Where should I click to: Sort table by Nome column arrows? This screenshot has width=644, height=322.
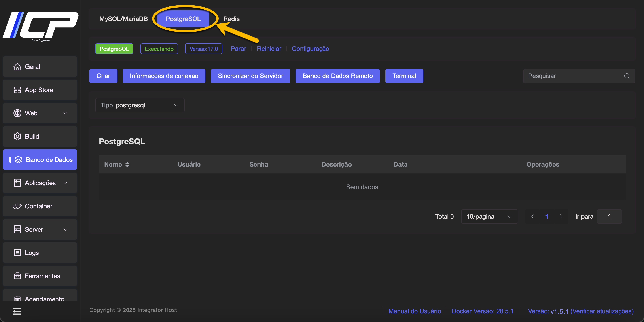[x=127, y=164]
